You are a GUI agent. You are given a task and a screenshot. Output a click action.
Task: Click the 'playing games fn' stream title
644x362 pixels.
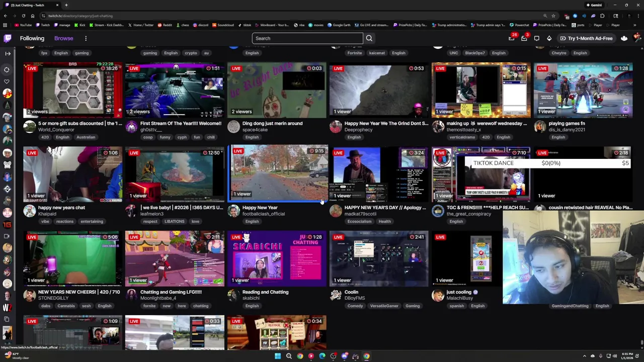(567, 123)
